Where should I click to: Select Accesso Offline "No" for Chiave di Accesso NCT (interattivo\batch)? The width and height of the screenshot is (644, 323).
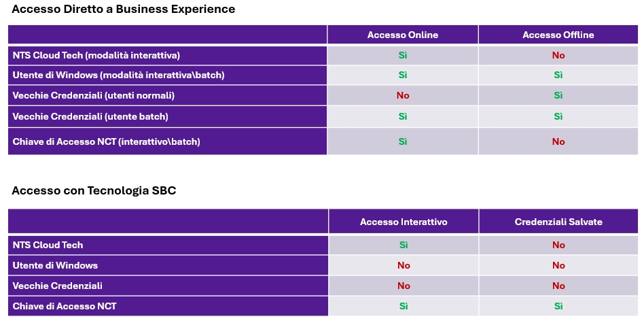558,141
